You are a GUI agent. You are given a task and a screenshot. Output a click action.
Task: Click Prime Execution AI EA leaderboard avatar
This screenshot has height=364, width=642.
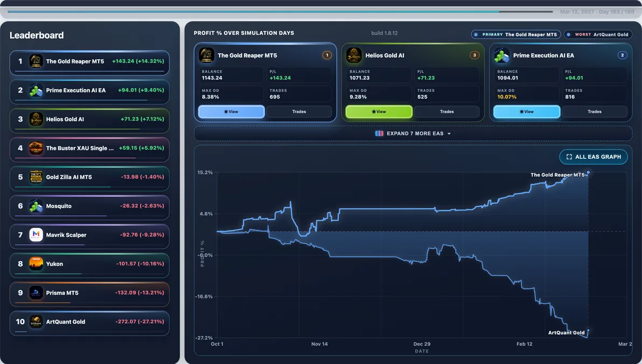coord(36,90)
